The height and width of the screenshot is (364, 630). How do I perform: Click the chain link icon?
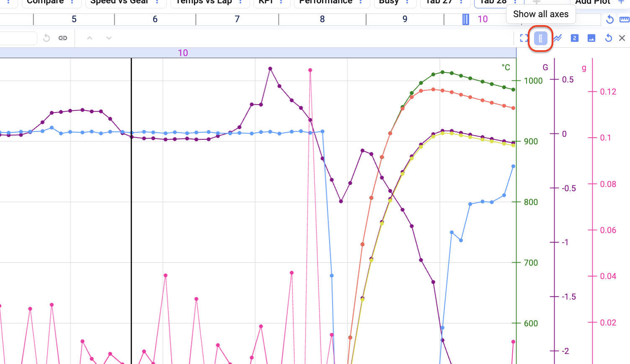click(63, 38)
